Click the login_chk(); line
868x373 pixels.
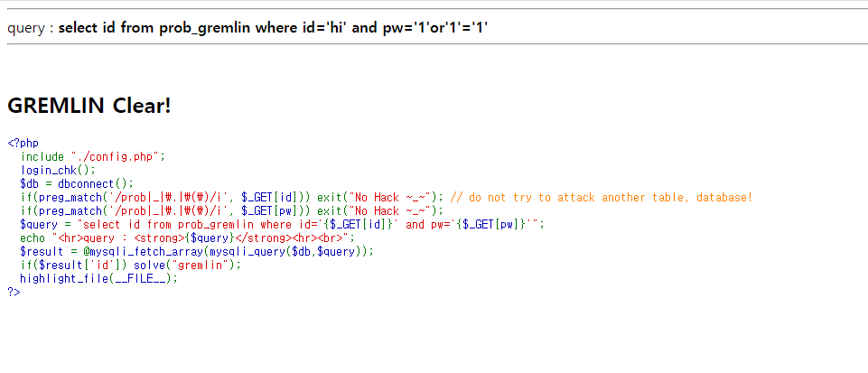click(x=58, y=170)
